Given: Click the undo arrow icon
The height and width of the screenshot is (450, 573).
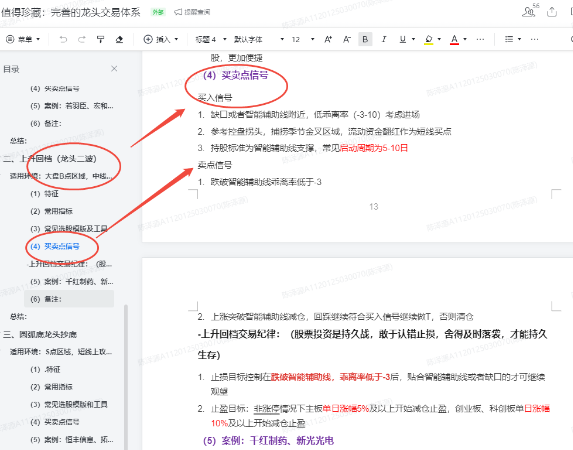Looking at the screenshot, I should (x=63, y=39).
